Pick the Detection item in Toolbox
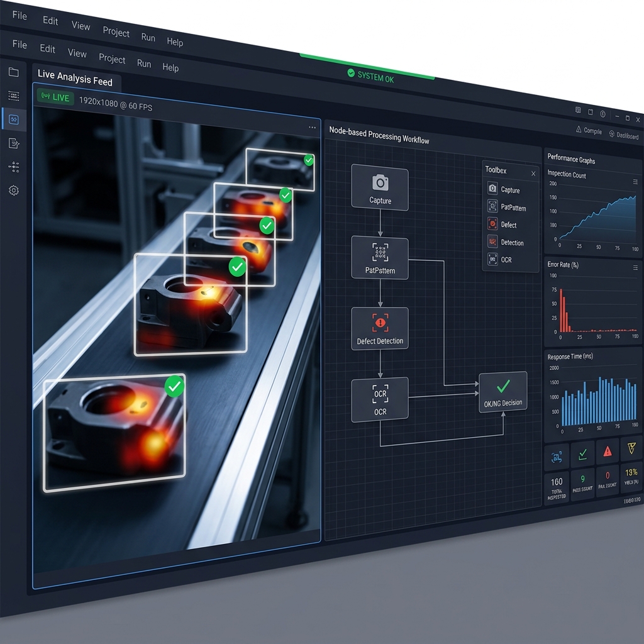644x644 pixels. pos(506,242)
